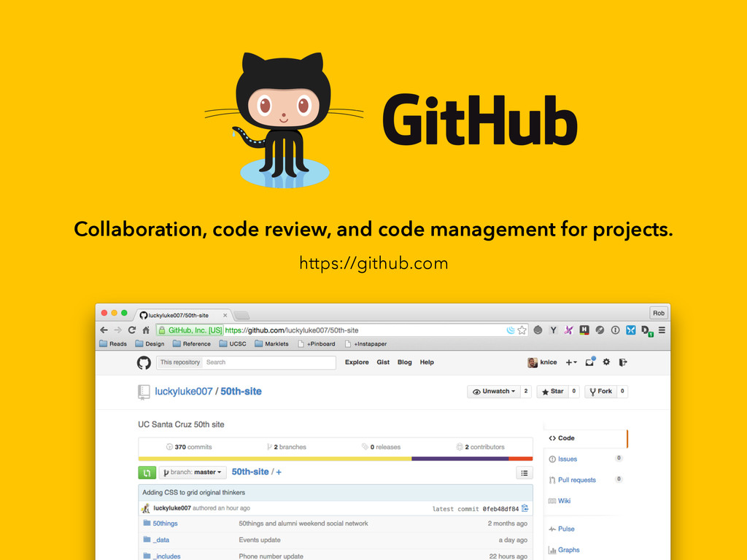Reload the page with the refresh icon
This screenshot has height=560, width=747.
[x=132, y=330]
